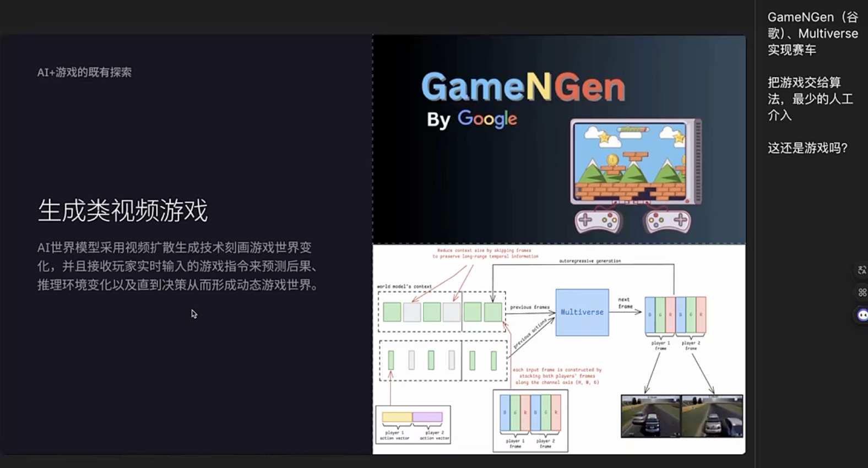Click the left white gamepad controller

pos(598,221)
